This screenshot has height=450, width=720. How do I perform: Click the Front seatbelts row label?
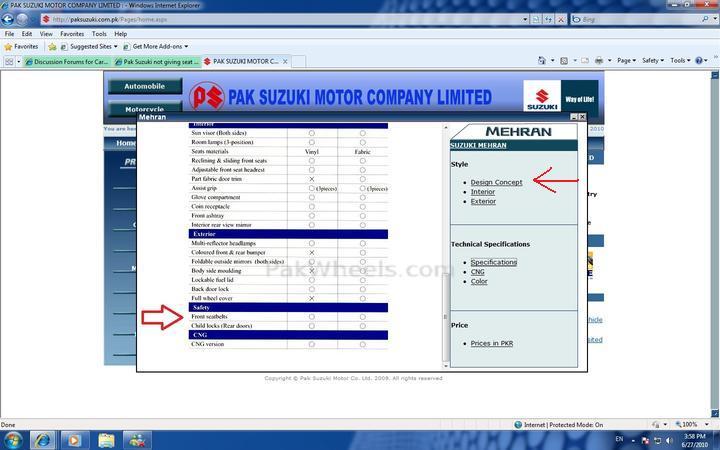click(209, 317)
